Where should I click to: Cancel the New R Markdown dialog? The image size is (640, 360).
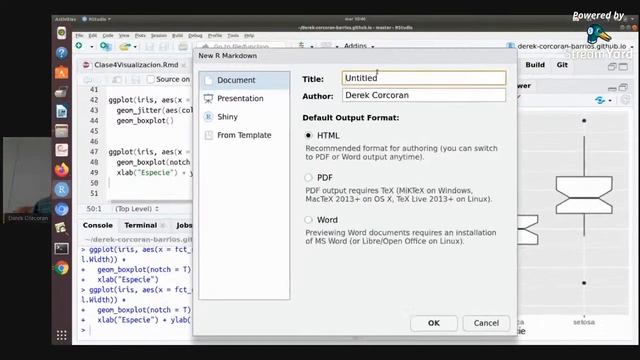pyautogui.click(x=486, y=323)
